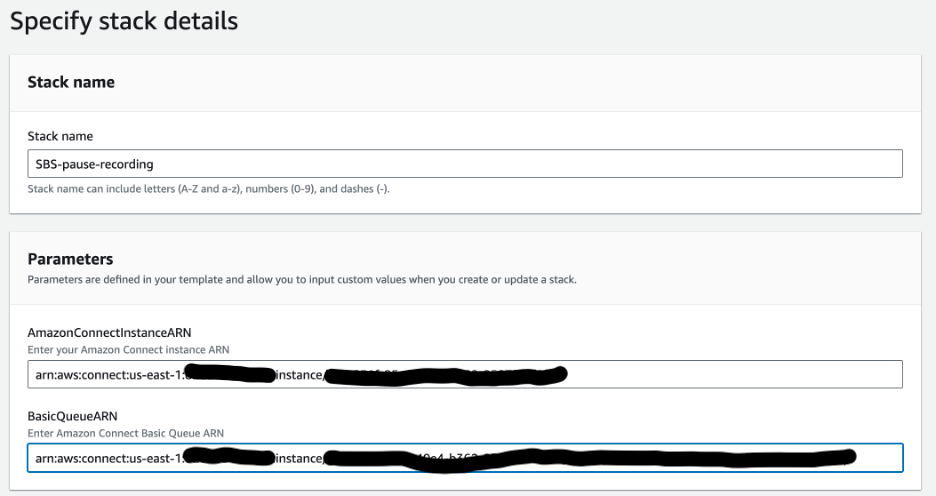Click the 'AmazonConnectInstanceARN' label
The image size is (936, 496).
point(109,332)
